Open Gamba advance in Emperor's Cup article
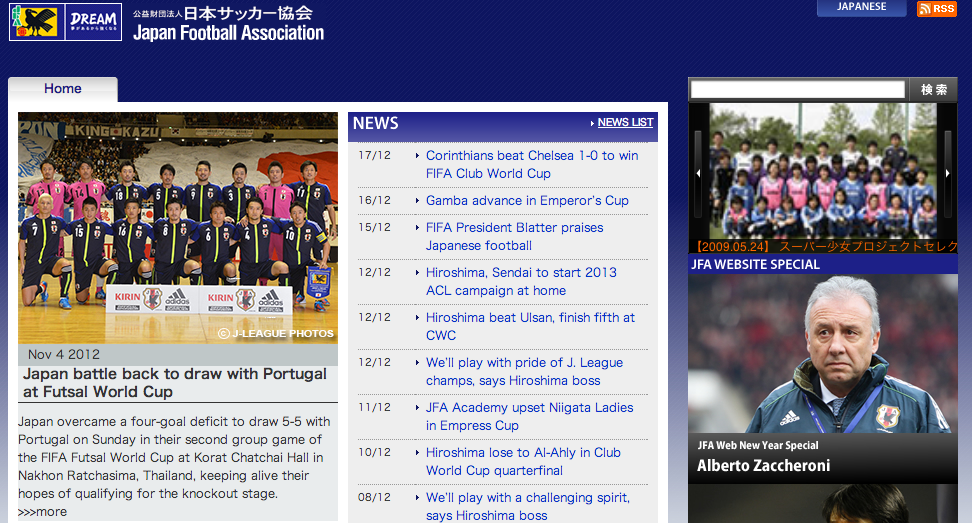 pos(527,201)
